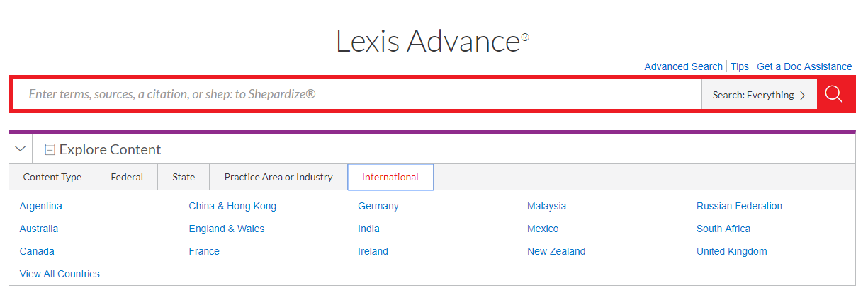Open Get a Doc Assistance link
868x295 pixels.
(804, 66)
